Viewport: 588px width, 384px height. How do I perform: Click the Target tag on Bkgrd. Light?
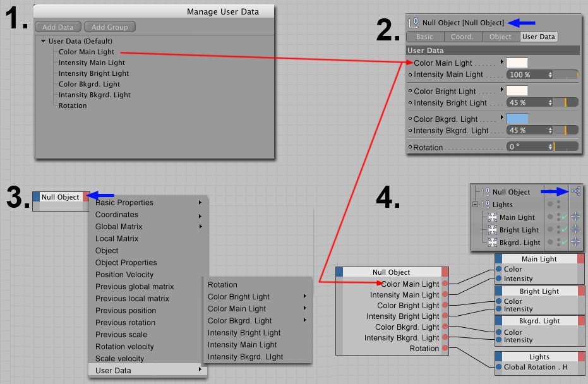click(575, 243)
